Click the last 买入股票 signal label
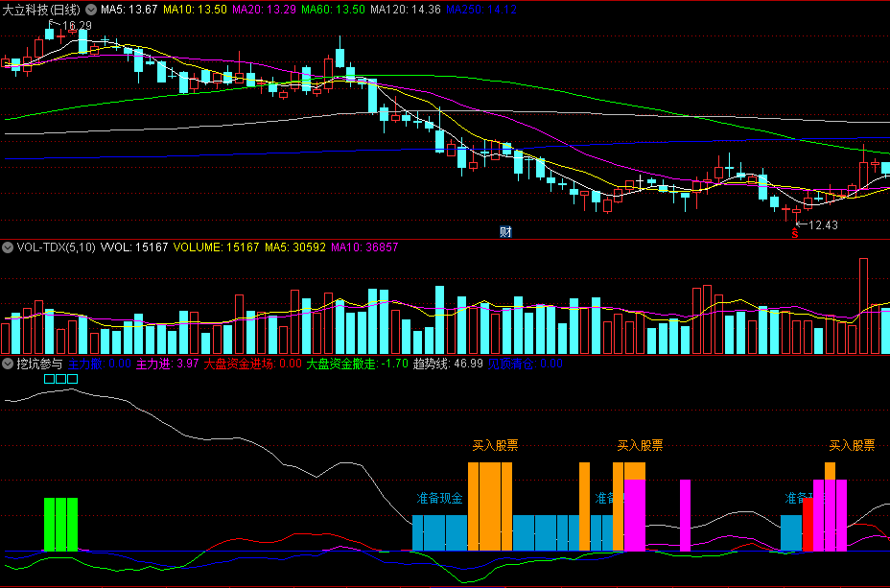 (x=852, y=445)
